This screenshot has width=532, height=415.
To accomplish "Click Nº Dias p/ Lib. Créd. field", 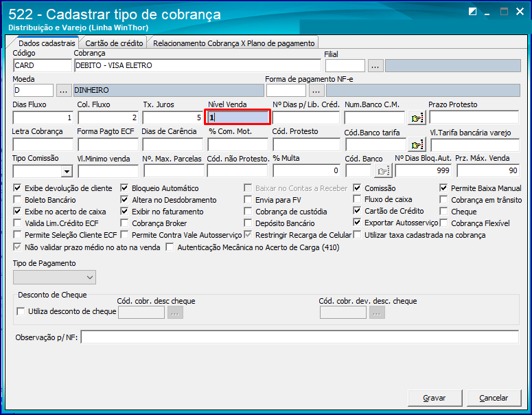I will (306, 118).
